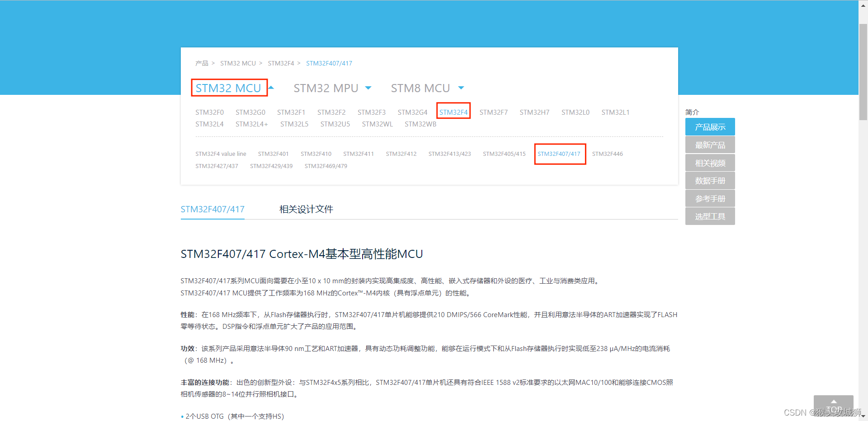Choose the STM32H7 series link
Screen dimensions: 868x421
534,112
